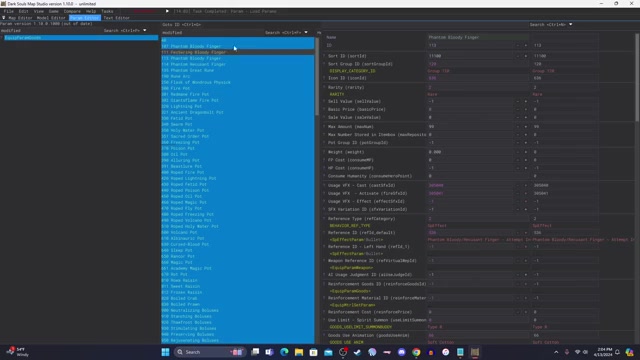The width and height of the screenshot is (640, 360).
Task: Select the Festering Bloody Finger row
Action: coord(238,52)
